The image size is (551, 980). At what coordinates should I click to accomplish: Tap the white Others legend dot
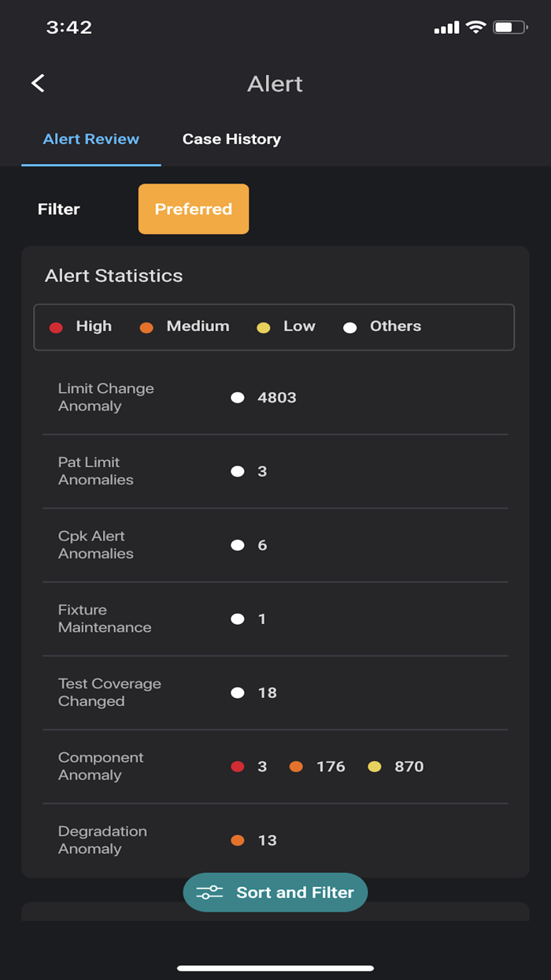[x=350, y=328]
